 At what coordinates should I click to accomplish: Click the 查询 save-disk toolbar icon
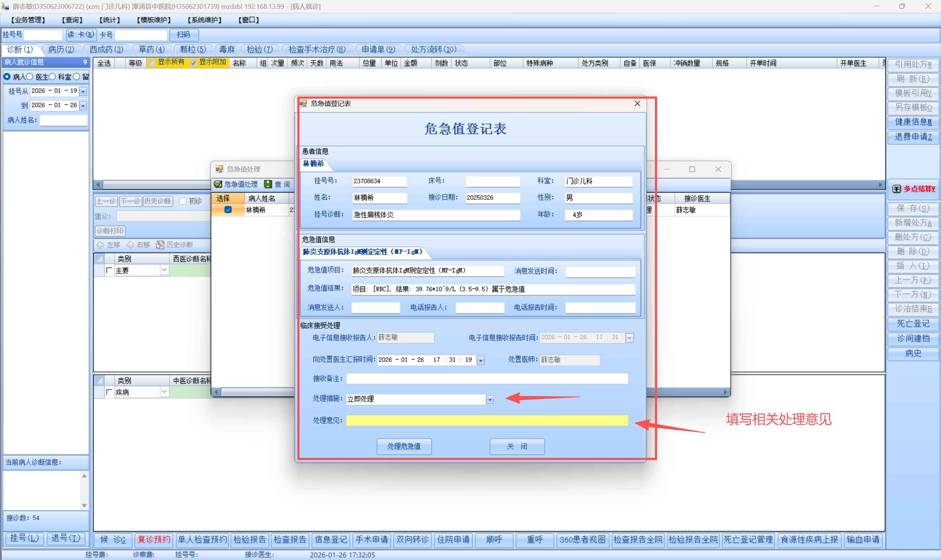click(268, 184)
